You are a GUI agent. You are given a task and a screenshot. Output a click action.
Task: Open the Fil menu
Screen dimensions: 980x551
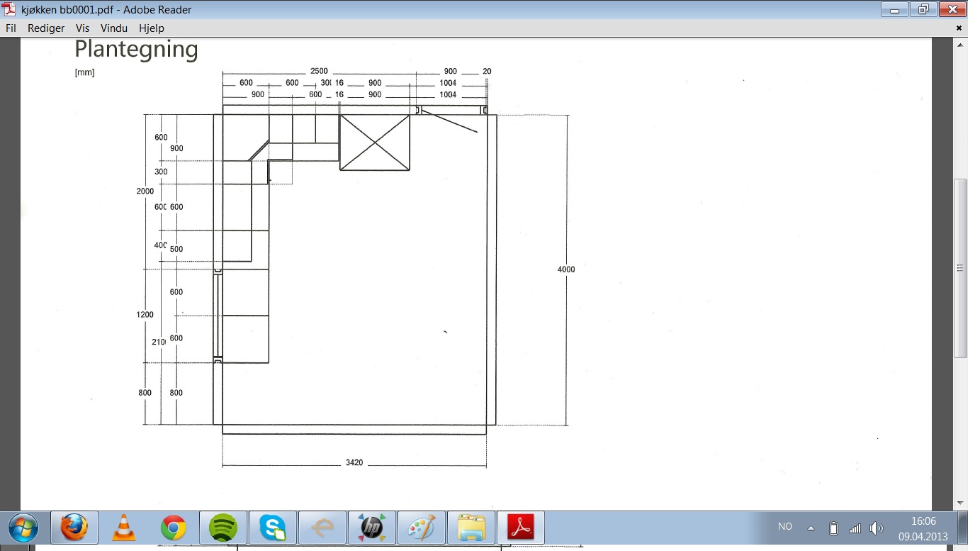(11, 28)
